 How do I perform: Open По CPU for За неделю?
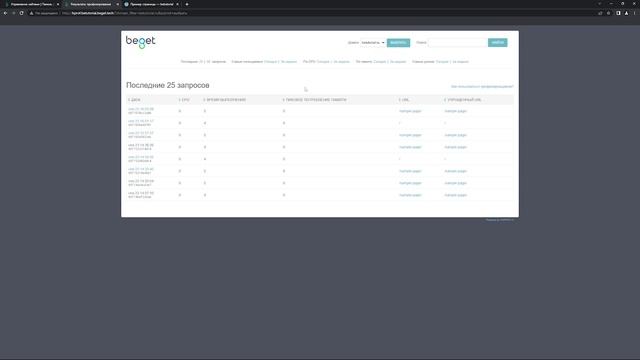coord(342,62)
